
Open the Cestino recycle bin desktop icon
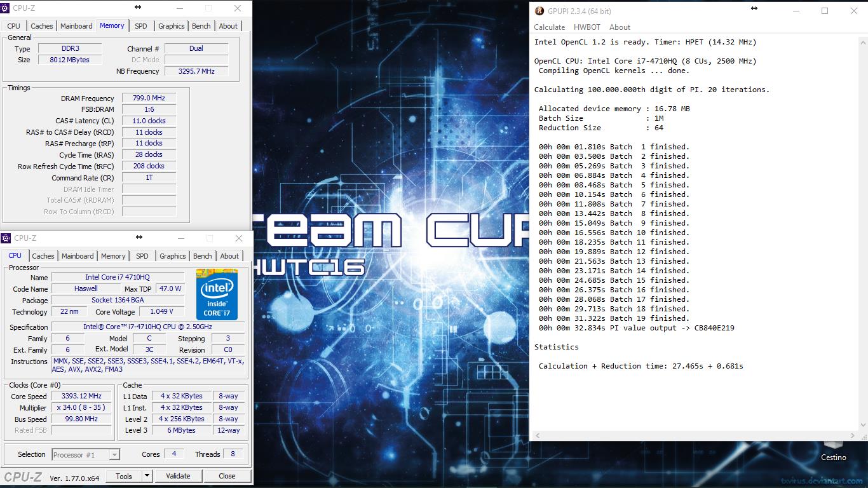(x=833, y=449)
